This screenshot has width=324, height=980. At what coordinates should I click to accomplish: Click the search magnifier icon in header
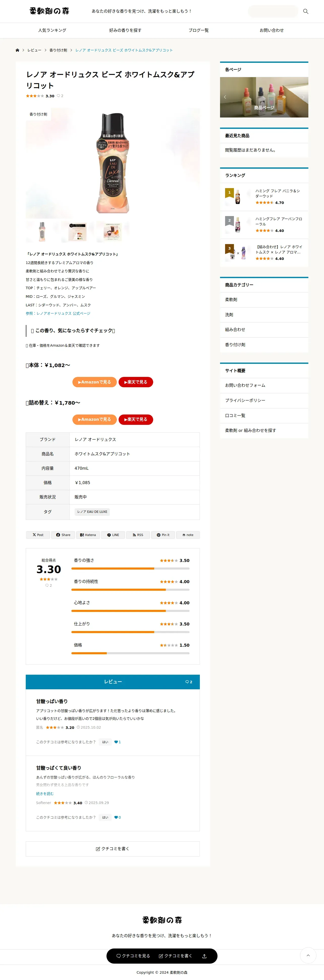305,11
